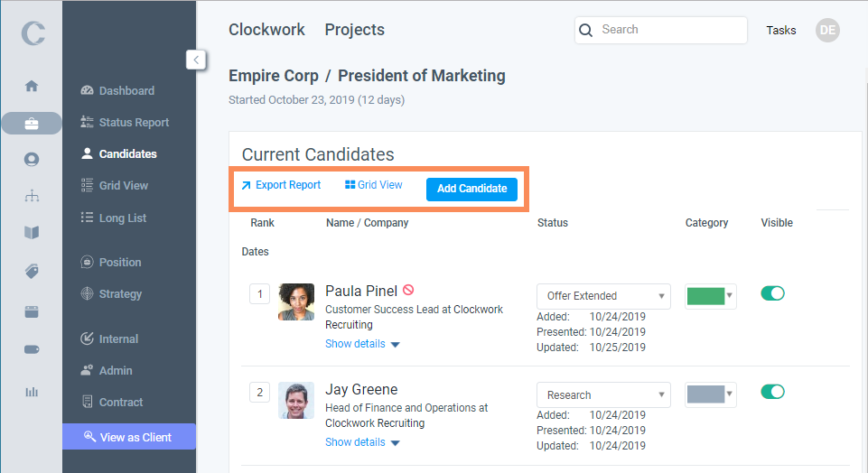The height and width of the screenshot is (473, 868).
Task: Expand Show details for Paula Pinel
Action: pos(362,344)
